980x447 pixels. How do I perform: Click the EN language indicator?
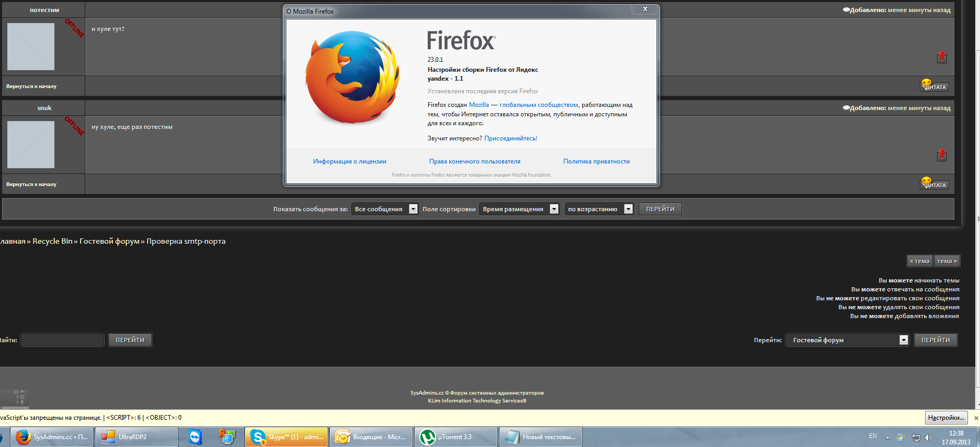873,436
